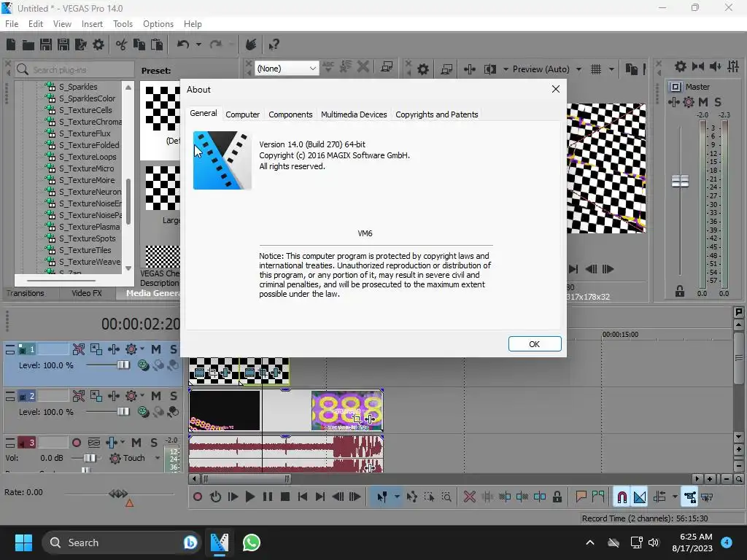Click the What's This help icon
Viewport: 747px width, 560px height.
tap(274, 44)
